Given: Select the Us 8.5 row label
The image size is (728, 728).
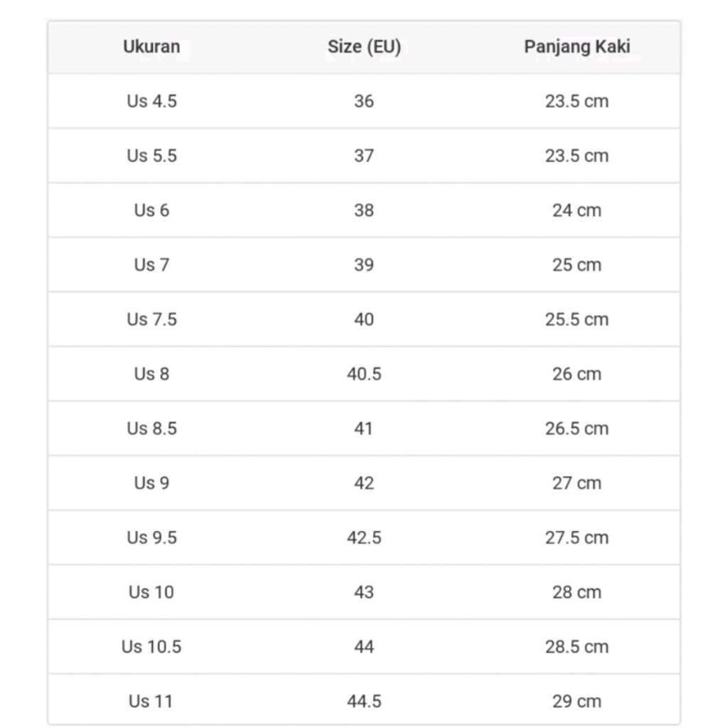Looking at the screenshot, I should tap(151, 429).
